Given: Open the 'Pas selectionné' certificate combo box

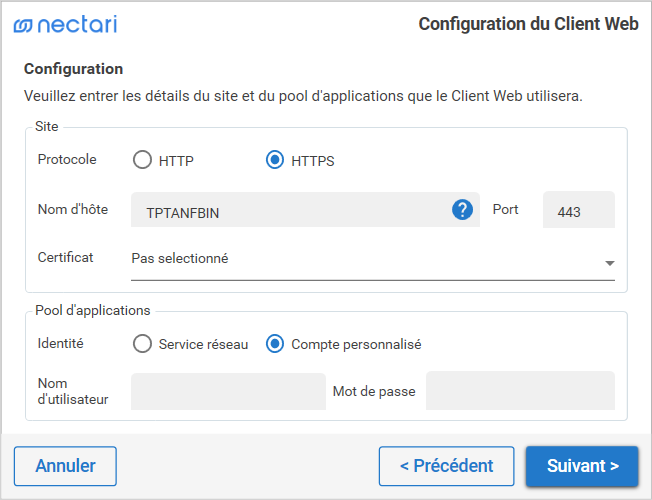Looking at the screenshot, I should click(360, 259).
